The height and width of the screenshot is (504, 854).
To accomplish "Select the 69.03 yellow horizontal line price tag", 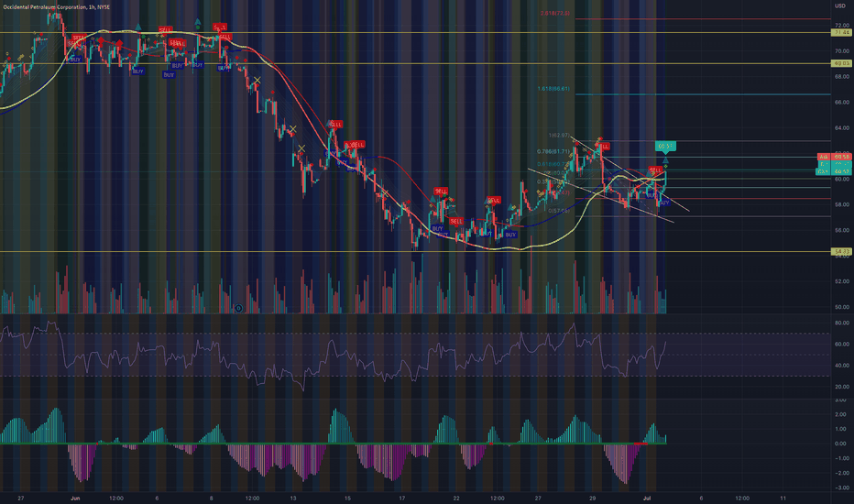I will tap(841, 64).
